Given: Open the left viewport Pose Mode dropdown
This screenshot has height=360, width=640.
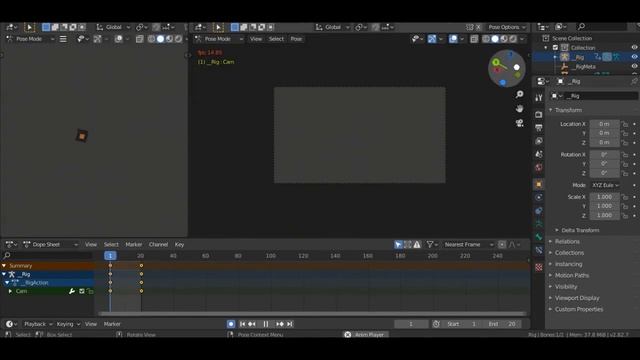Looking at the screenshot, I should coord(31,39).
